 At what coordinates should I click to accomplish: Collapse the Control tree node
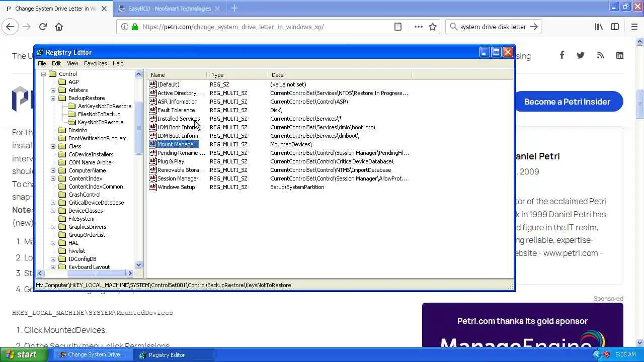pos(43,74)
